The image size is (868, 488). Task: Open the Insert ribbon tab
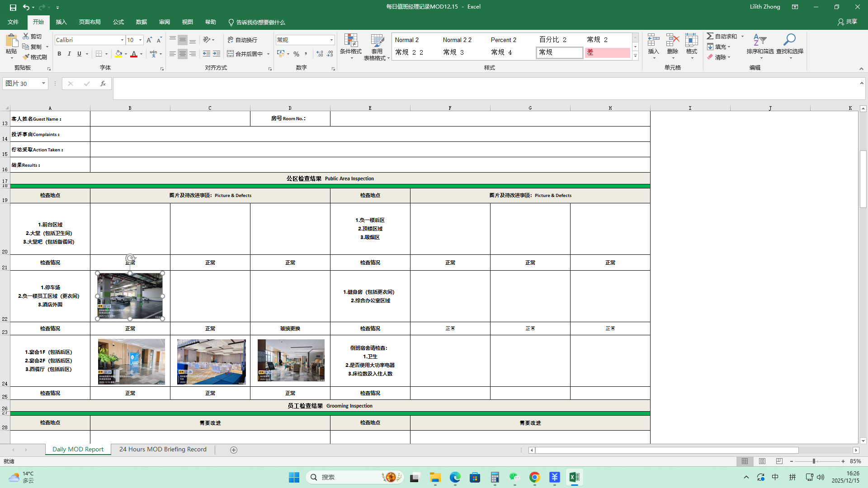pyautogui.click(x=61, y=22)
